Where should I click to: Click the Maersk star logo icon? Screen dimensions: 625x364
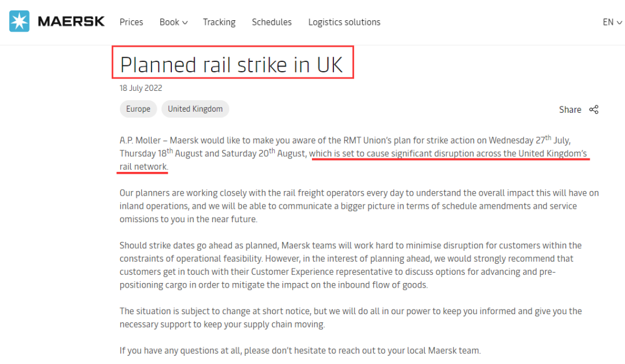19,22
